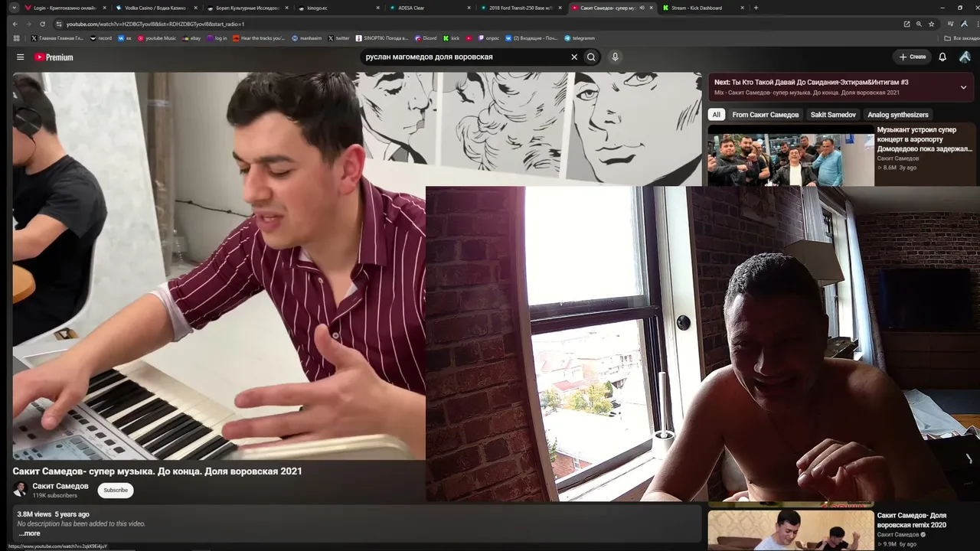The image size is (980, 551).
Task: Select the Analog synthesizers filter chip
Action: (898, 115)
